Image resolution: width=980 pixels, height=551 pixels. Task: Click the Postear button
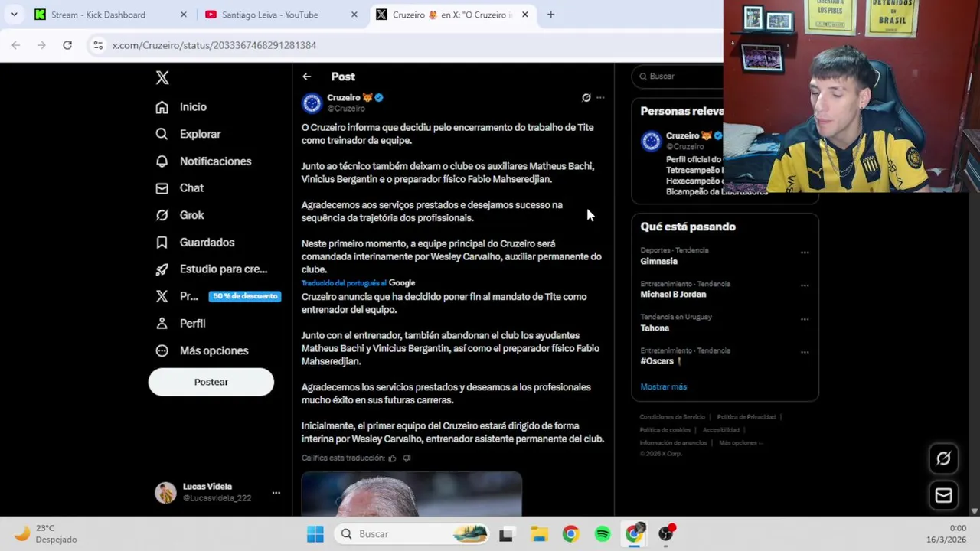211,382
